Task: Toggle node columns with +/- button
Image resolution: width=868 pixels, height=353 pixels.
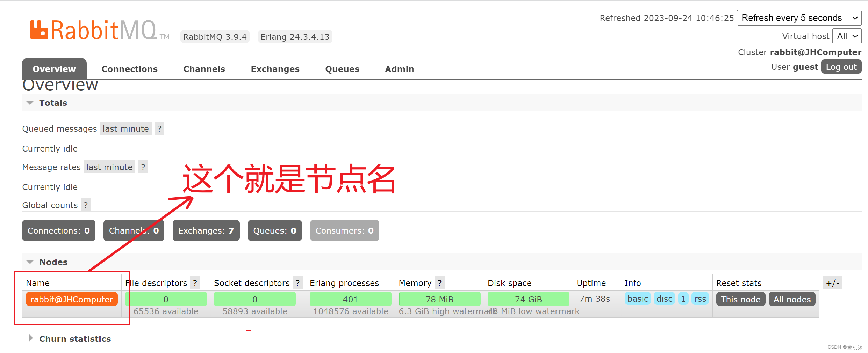Action: pos(833,282)
